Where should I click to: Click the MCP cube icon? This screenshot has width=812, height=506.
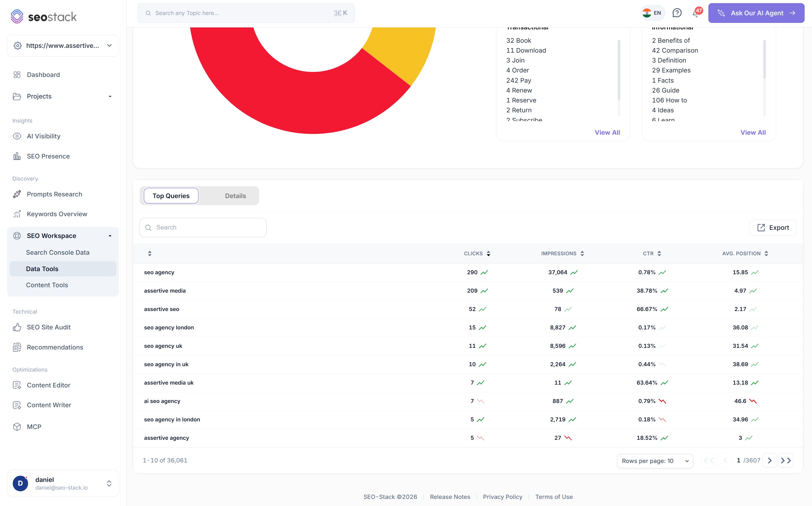click(x=17, y=427)
